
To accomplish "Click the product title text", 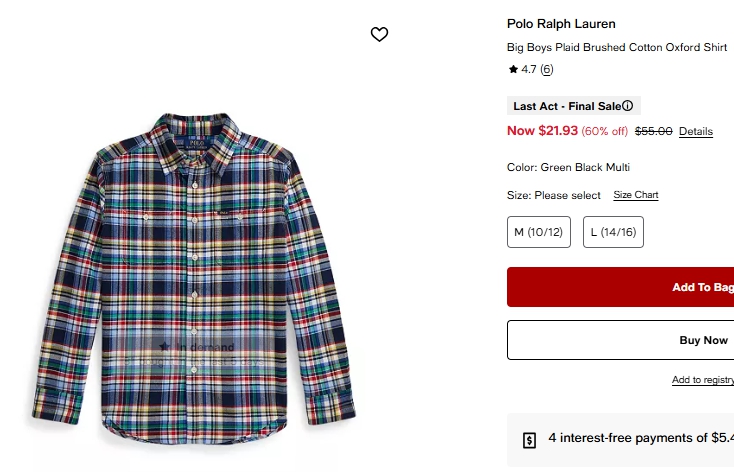I will point(617,48).
